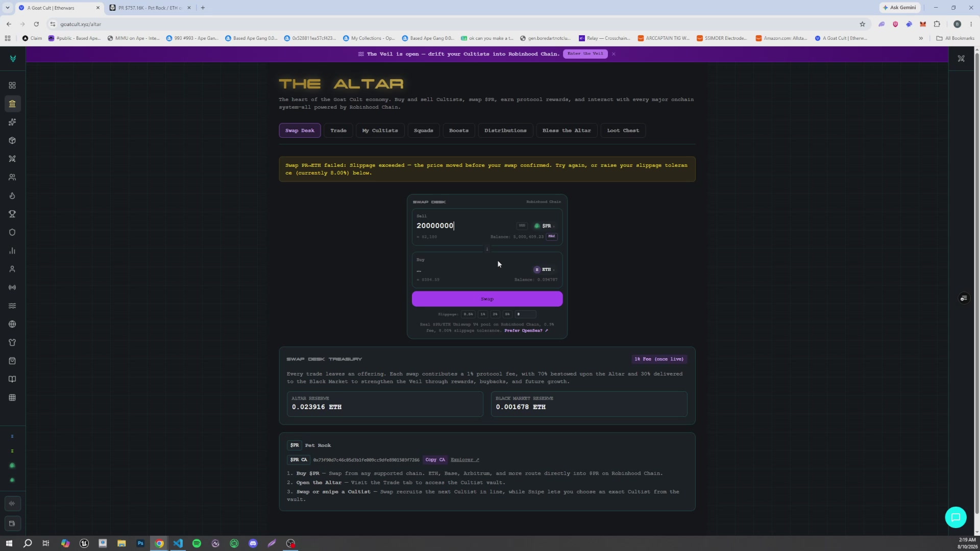
Task: Select 0.5% slippage option
Action: coord(468,314)
